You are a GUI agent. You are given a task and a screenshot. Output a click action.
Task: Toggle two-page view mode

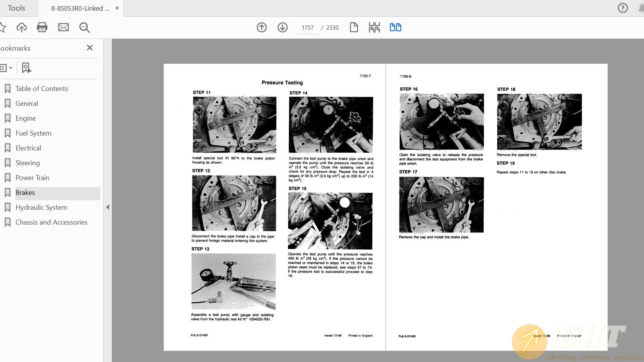[395, 27]
